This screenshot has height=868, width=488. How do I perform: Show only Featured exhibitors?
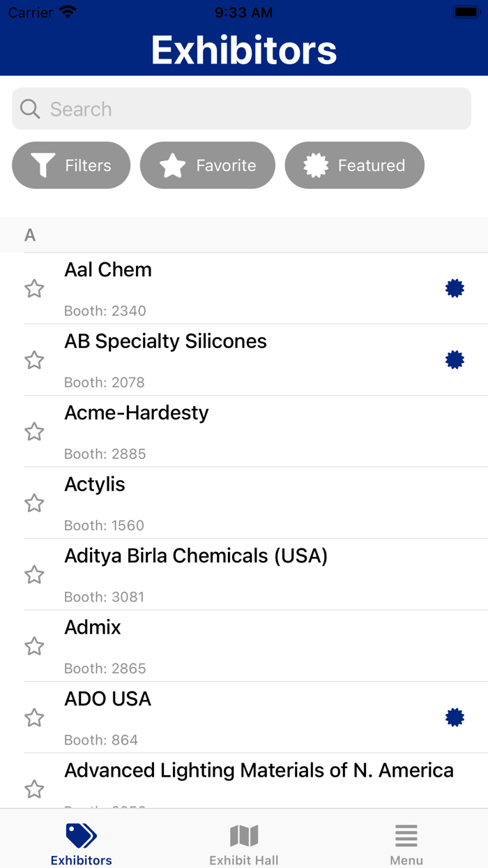355,165
